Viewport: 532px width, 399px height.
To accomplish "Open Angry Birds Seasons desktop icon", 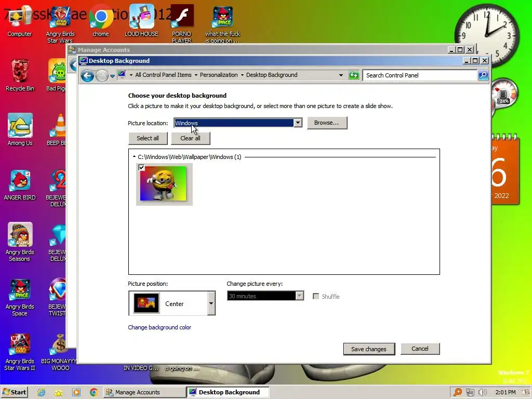I will pyautogui.click(x=20, y=242).
